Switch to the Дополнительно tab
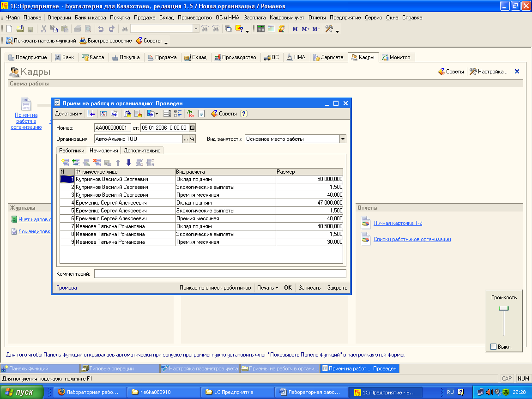The width and height of the screenshot is (532, 399). pos(142,151)
